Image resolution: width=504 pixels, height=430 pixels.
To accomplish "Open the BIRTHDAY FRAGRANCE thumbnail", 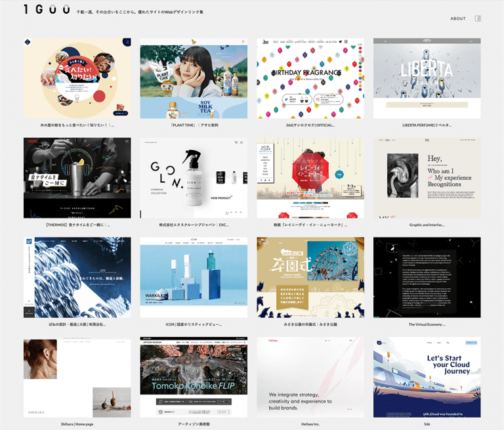I will point(310,78).
